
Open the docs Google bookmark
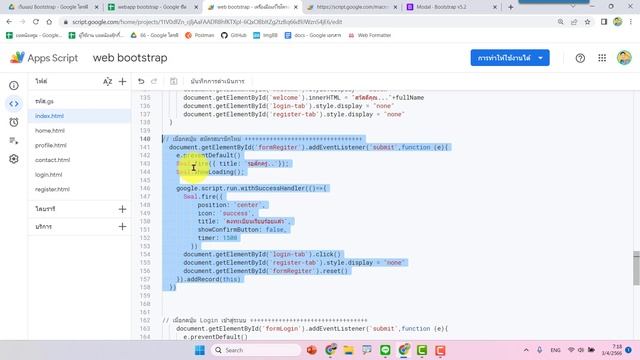[x=313, y=36]
